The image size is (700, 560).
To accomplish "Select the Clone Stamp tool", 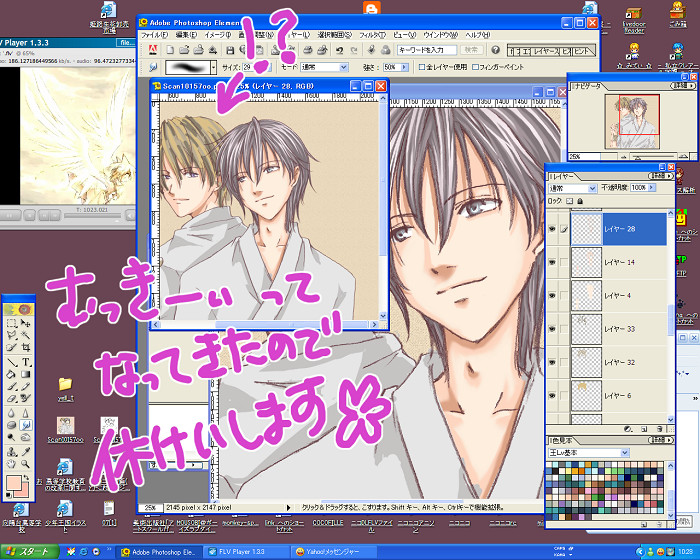I will pos(12,451).
